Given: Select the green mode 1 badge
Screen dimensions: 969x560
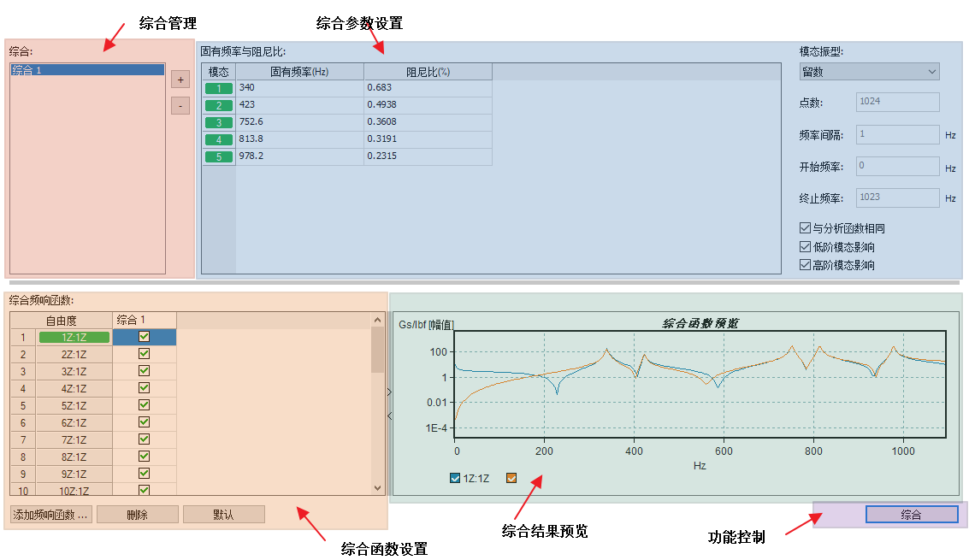Looking at the screenshot, I should [219, 88].
